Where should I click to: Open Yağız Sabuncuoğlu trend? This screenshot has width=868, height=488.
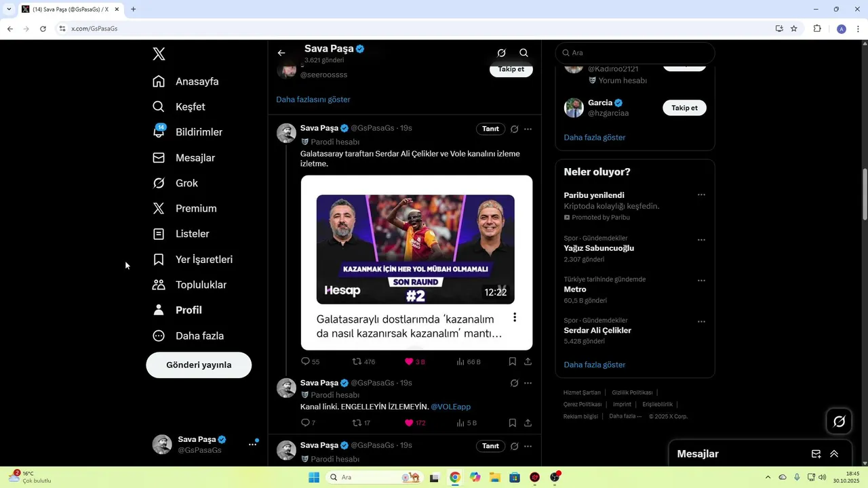[599, 248]
